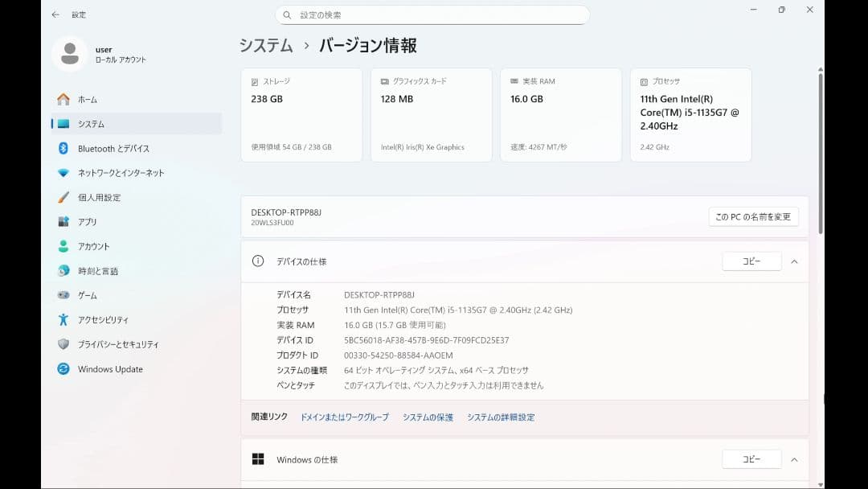Click the Windows logo icon
The height and width of the screenshot is (489, 868).
pos(258,459)
